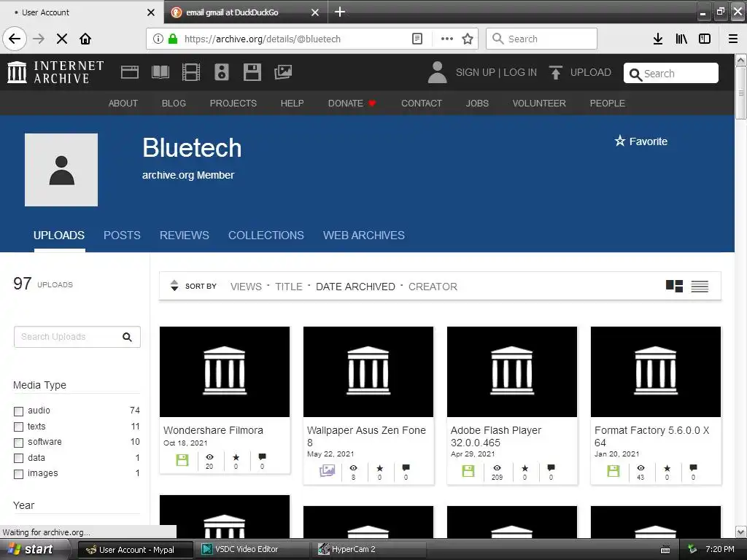
Task: Check the images media type box
Action: (x=18, y=474)
